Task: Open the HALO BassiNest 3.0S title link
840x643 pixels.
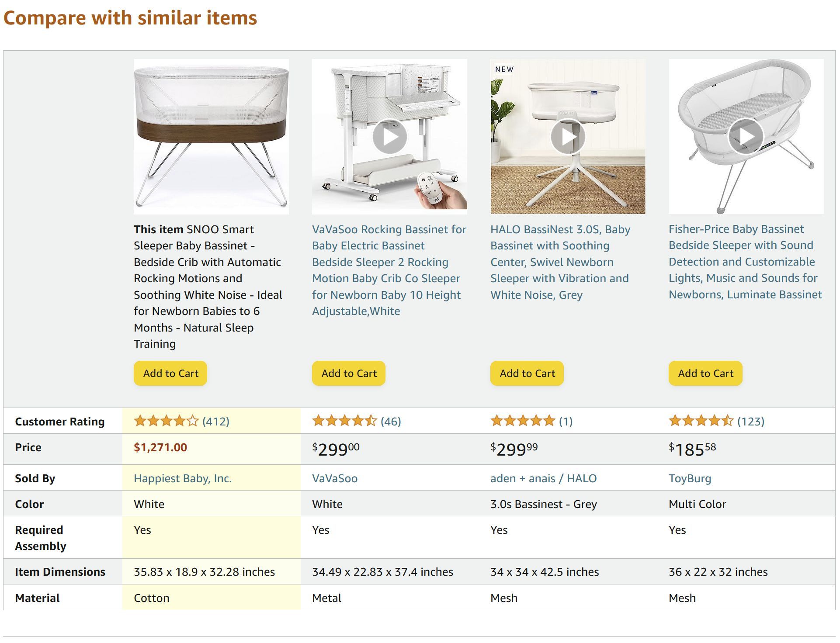Action: (x=560, y=262)
